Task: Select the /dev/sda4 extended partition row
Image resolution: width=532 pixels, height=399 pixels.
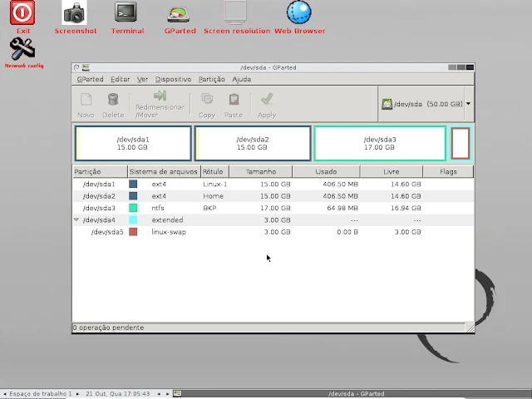Action: coord(273,219)
